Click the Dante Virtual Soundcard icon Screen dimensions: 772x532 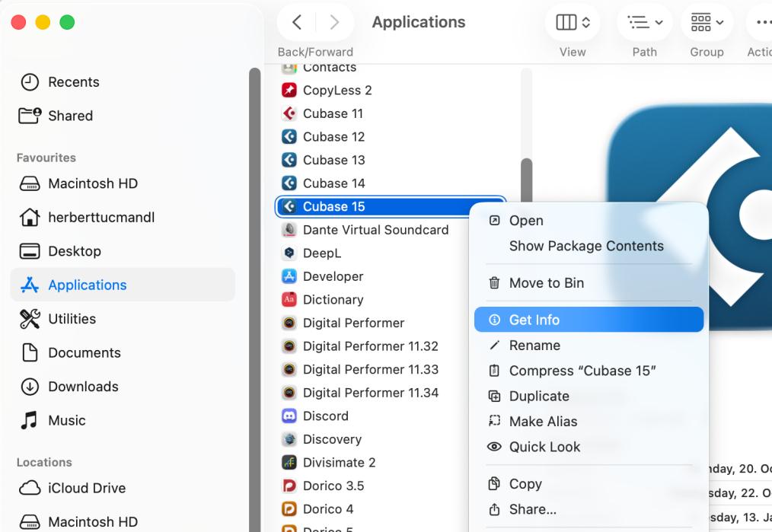[289, 230]
